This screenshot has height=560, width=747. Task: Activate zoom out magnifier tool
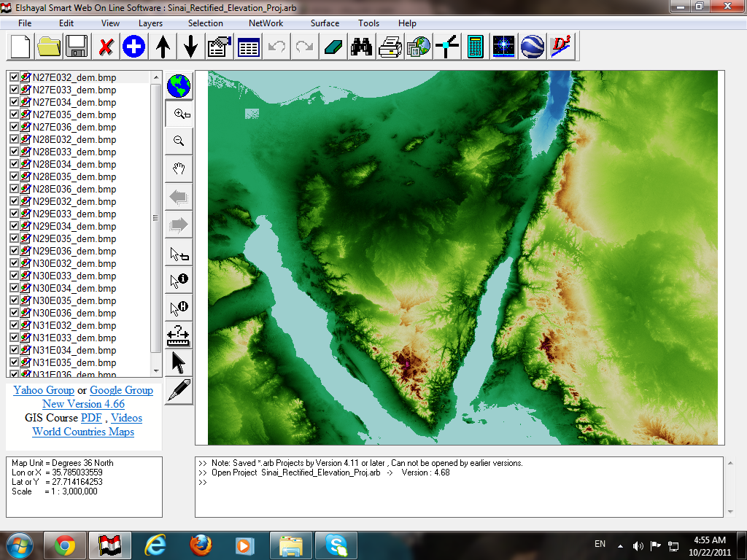tap(179, 141)
